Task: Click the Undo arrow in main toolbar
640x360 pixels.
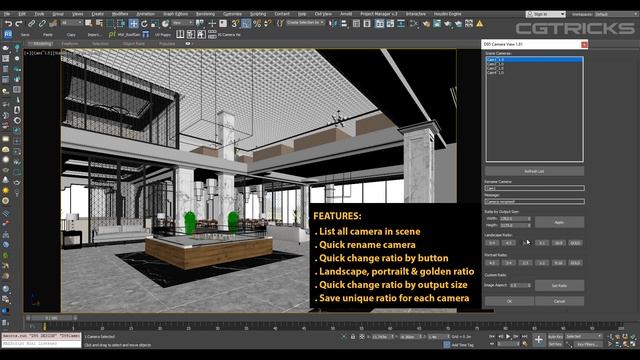Action: coord(8,24)
